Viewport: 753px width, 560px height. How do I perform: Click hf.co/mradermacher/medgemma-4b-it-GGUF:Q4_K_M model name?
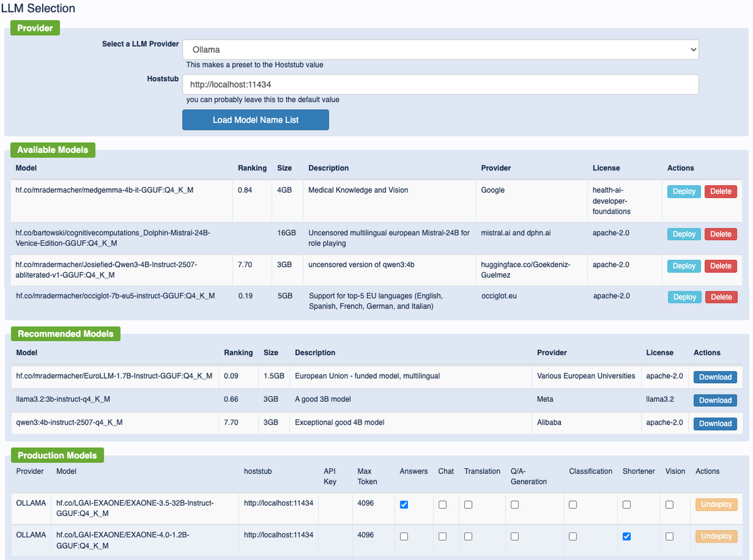pos(104,190)
